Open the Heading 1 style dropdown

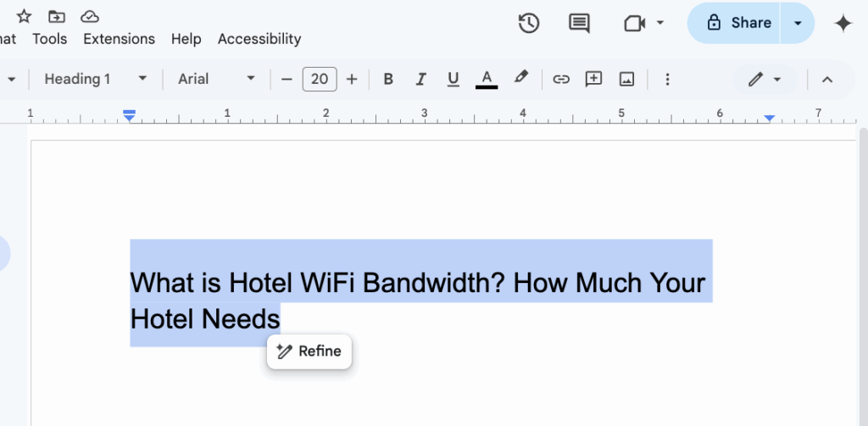(x=95, y=79)
